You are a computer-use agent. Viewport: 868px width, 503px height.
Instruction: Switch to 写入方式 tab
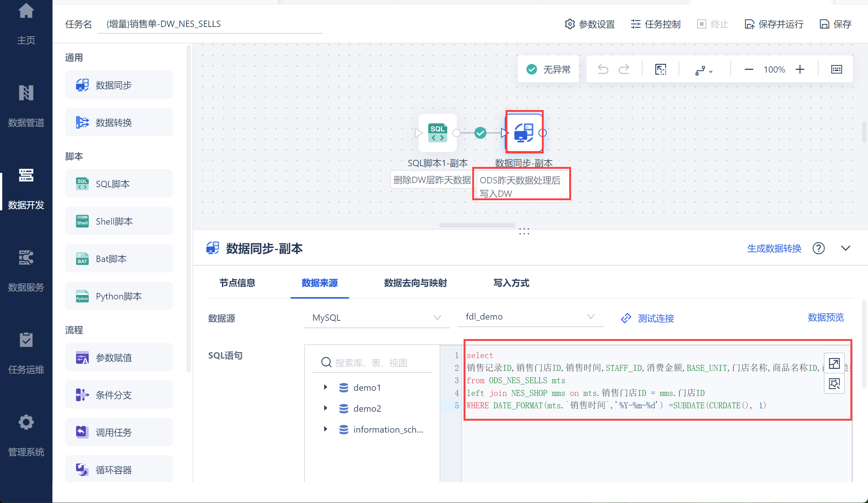[x=511, y=283]
